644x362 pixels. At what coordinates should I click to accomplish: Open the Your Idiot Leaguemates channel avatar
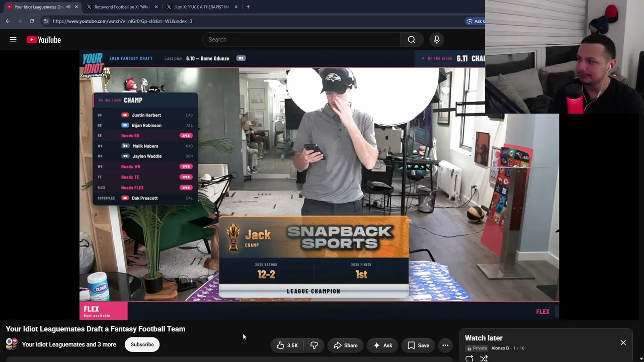coord(12,344)
